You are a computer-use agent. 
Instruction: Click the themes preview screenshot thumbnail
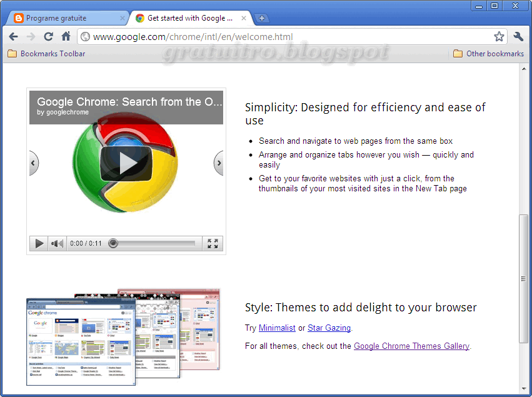(123, 337)
